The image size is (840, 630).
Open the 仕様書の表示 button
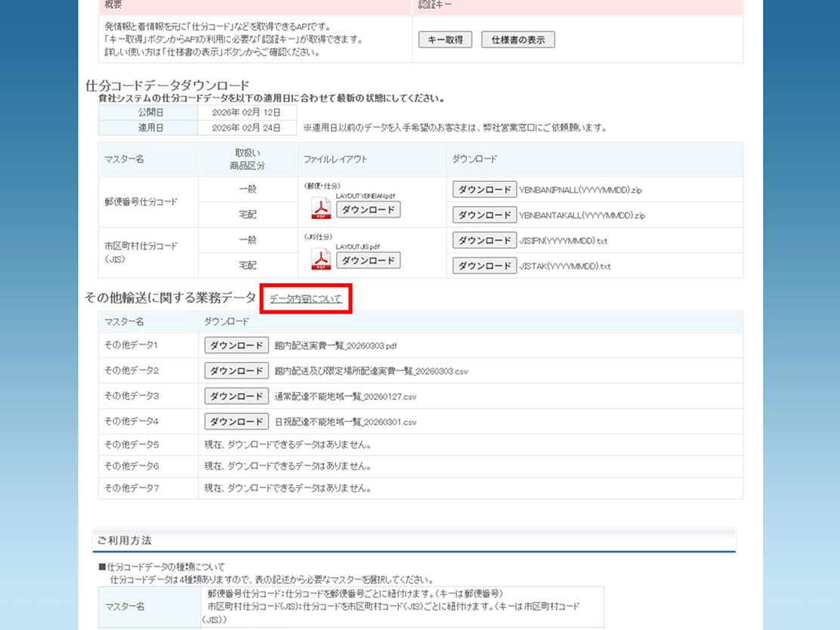point(518,39)
